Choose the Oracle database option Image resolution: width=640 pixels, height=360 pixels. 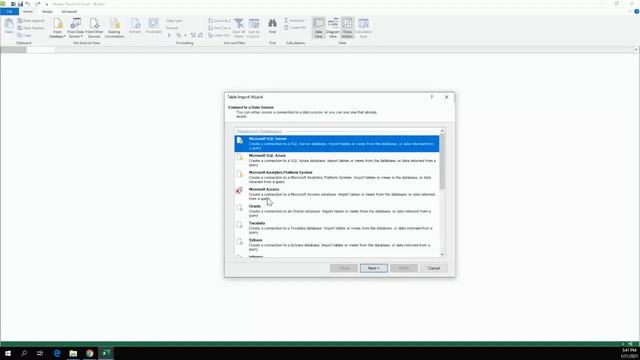[x=337, y=211]
